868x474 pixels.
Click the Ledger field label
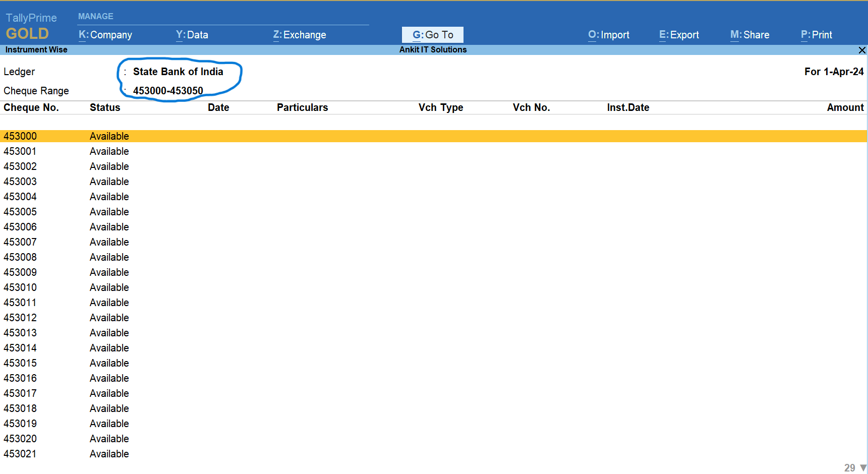coord(19,72)
